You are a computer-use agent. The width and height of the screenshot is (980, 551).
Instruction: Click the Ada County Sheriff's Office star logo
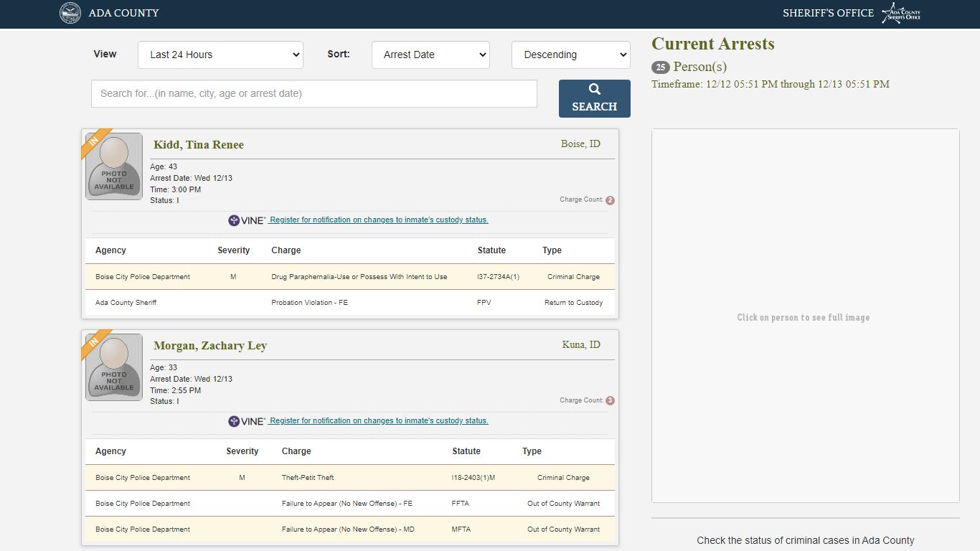pos(901,13)
